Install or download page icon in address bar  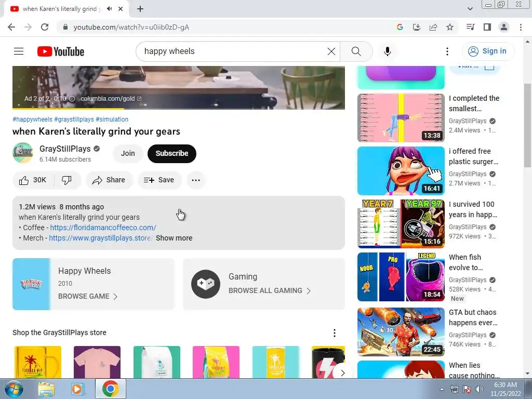[417, 27]
